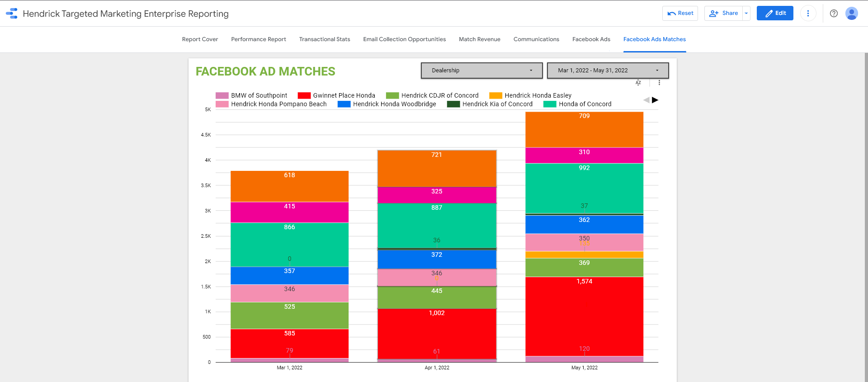Open the Dealership filter dropdown
Screen dimensions: 868x382
click(481, 71)
